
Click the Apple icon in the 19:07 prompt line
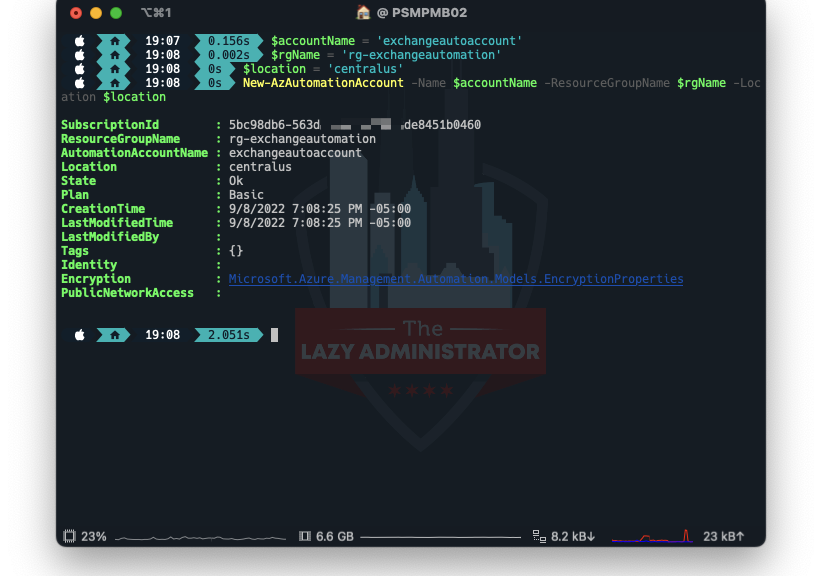pos(80,40)
